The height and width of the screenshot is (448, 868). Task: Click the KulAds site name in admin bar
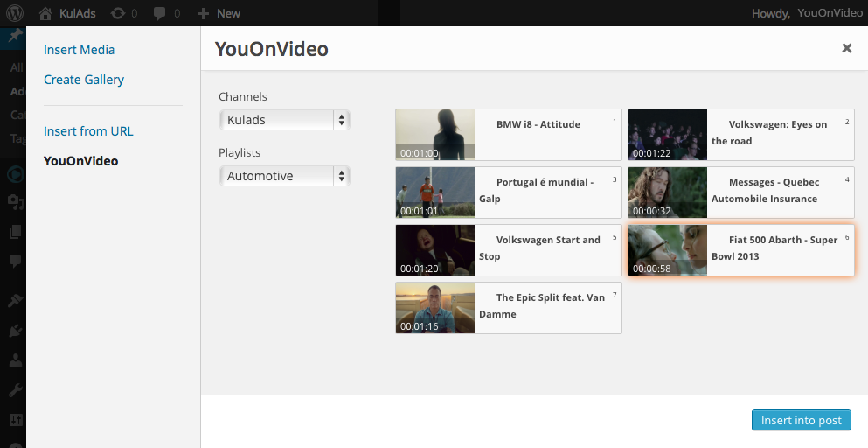pyautogui.click(x=78, y=13)
